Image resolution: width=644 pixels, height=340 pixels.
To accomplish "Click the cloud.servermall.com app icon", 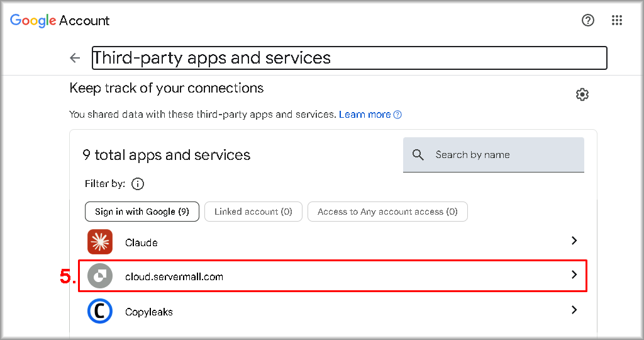I will 100,276.
